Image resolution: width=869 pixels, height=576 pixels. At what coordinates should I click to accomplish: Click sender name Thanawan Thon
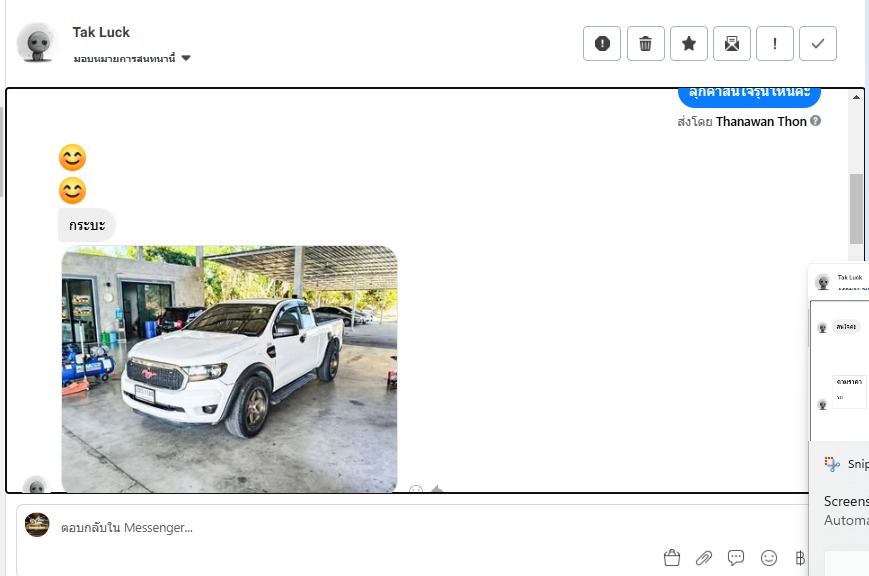click(761, 121)
